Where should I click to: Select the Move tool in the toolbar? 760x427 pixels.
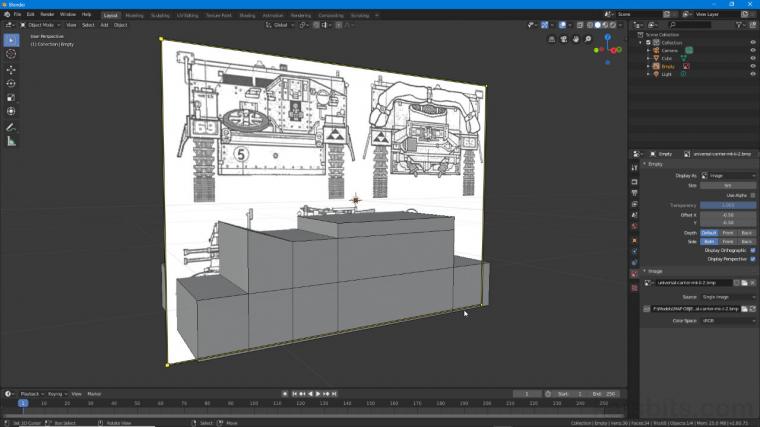point(11,70)
